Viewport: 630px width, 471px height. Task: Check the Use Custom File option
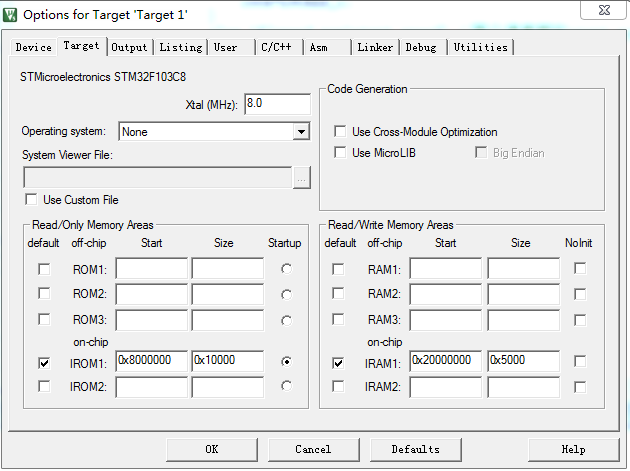[x=32, y=200]
